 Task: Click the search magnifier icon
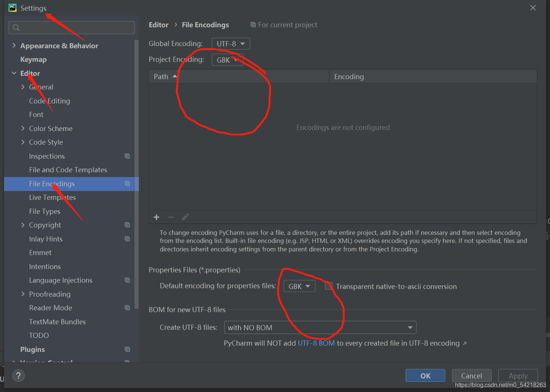pos(16,28)
